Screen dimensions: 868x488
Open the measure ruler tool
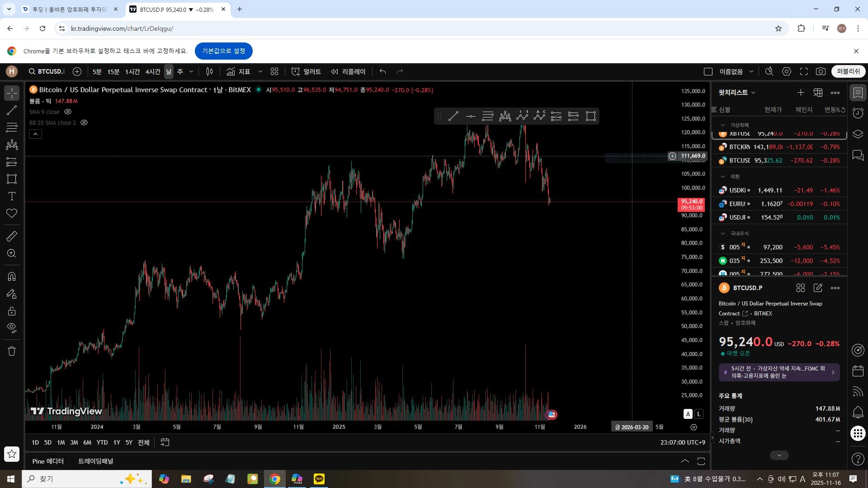click(x=12, y=236)
